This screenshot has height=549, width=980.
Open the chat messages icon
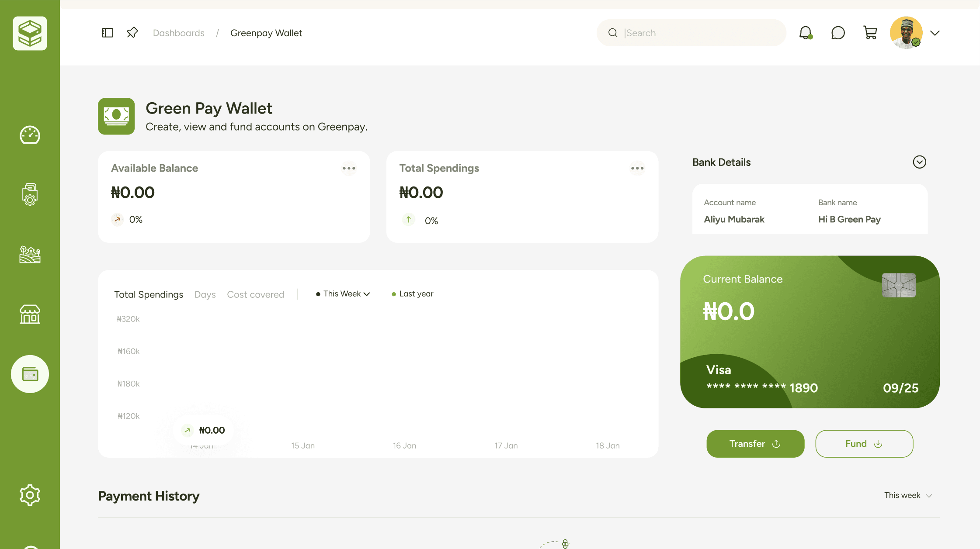coord(838,33)
